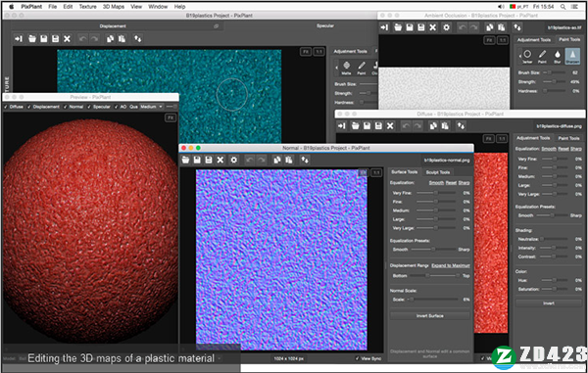Open the 3D Maps menu
This screenshot has height=373, width=588.
pos(114,7)
